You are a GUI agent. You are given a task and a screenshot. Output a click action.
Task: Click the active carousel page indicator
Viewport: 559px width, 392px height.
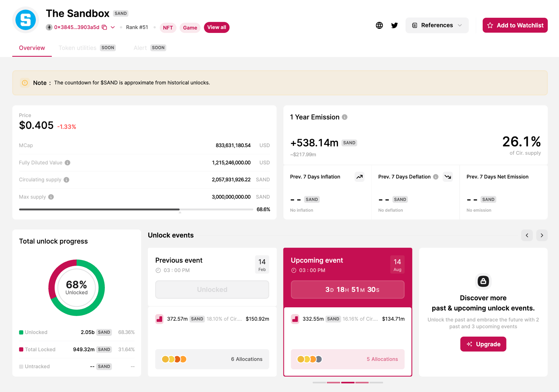(348, 382)
